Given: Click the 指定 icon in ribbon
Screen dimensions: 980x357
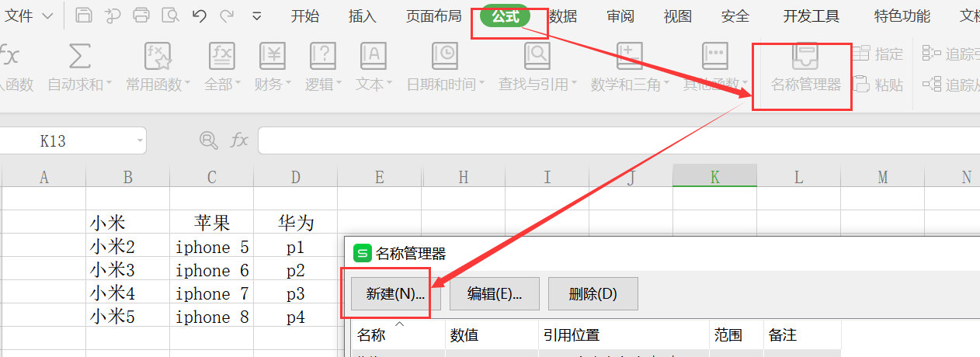Looking at the screenshot, I should 860,54.
